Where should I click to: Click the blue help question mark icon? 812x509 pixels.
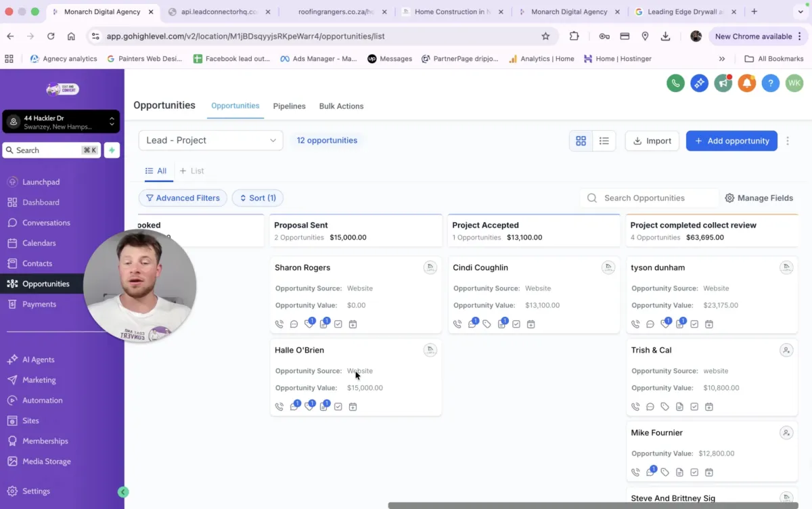(770, 83)
